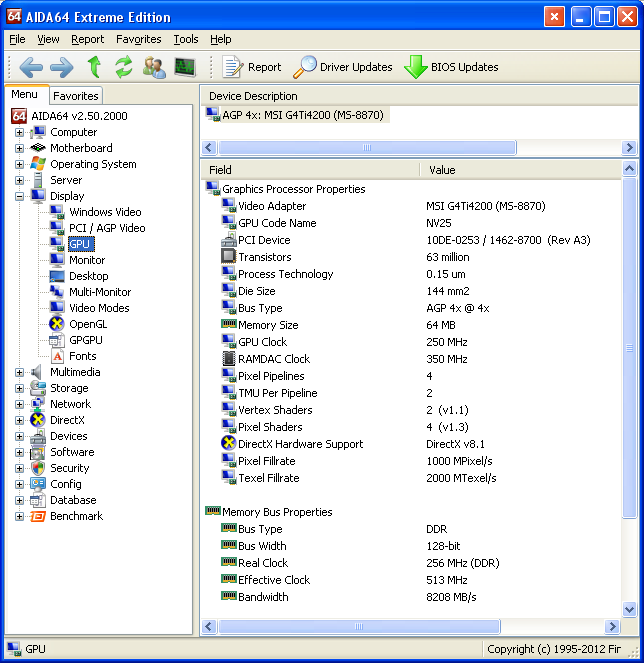Click the Benchmark orange icon

point(38,516)
